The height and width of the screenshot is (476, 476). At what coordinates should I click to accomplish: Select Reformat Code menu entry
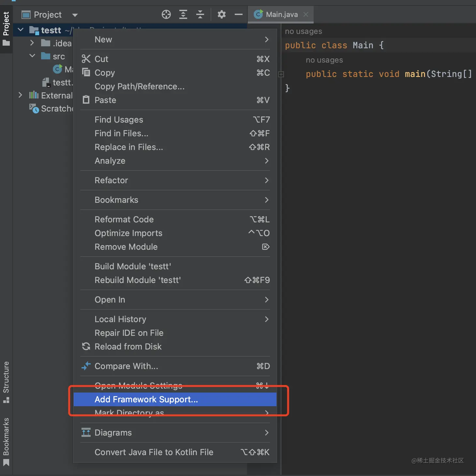click(x=175, y=219)
